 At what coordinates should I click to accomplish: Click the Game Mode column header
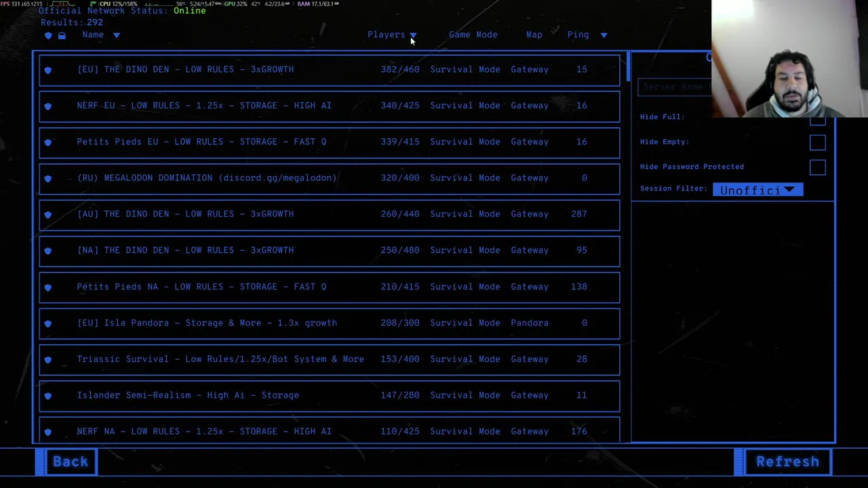(x=473, y=35)
